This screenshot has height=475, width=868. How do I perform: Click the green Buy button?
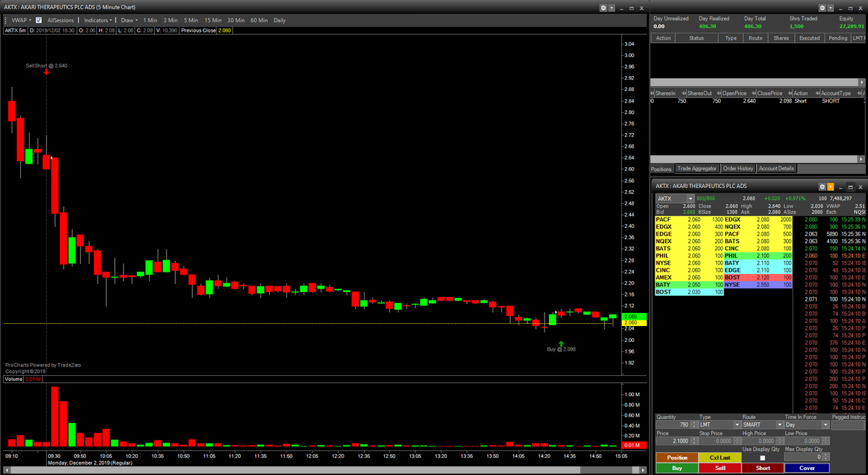click(x=677, y=468)
